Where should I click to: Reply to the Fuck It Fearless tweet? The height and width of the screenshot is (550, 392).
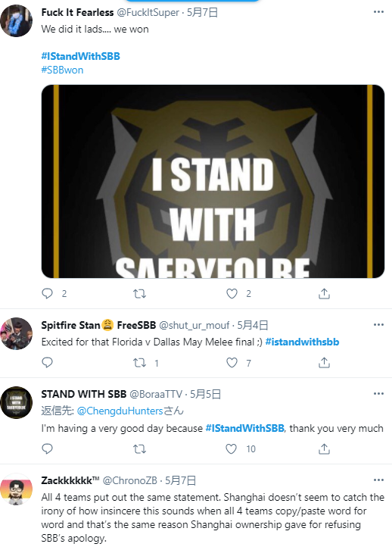(47, 293)
